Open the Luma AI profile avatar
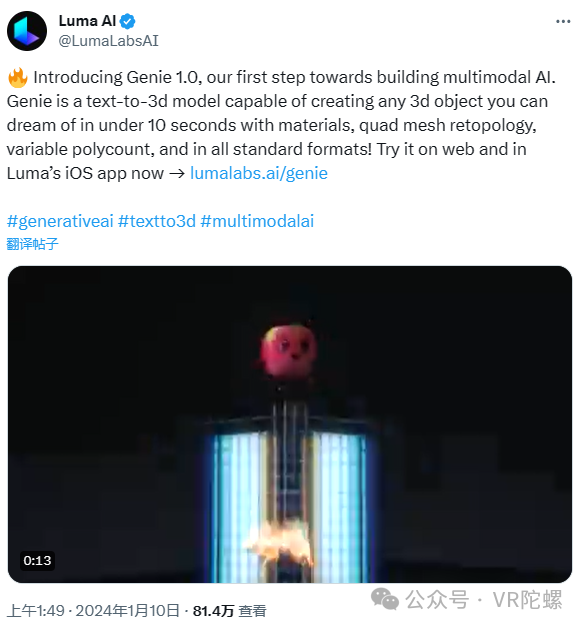Image resolution: width=587 pixels, height=630 pixels. click(27, 31)
